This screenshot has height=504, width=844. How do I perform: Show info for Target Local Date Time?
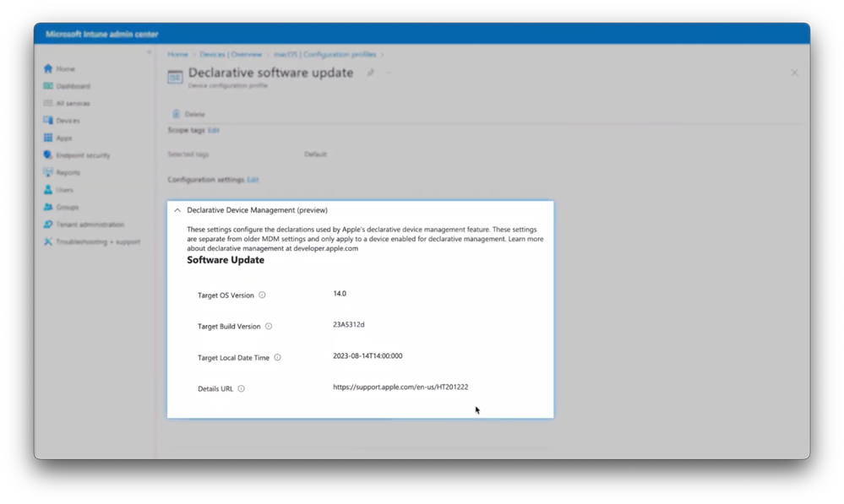(x=278, y=357)
